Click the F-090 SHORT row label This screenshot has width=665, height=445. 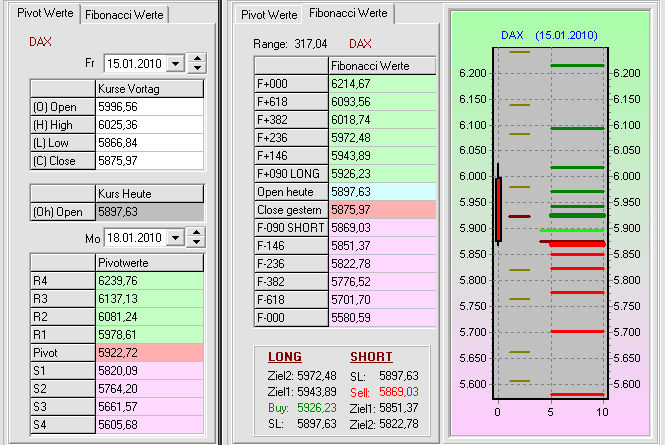(291, 228)
